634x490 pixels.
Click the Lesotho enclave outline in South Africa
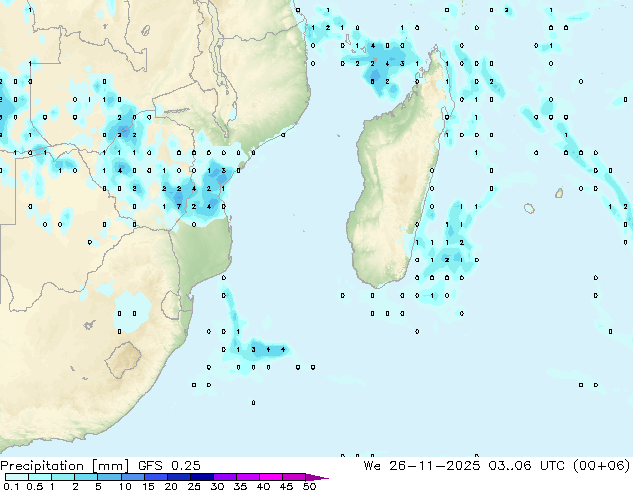tap(124, 359)
